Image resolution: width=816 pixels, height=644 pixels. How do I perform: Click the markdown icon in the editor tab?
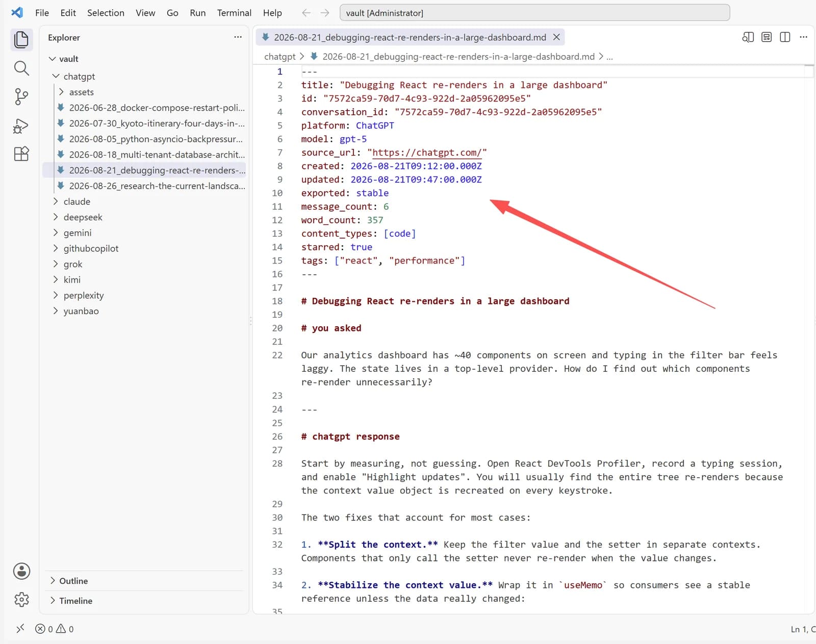click(x=265, y=37)
